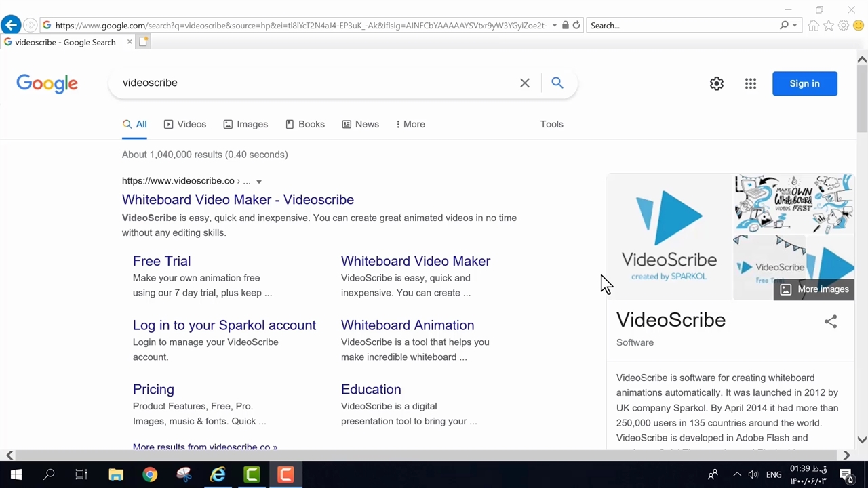Image resolution: width=868 pixels, height=488 pixels.
Task: Open the Free Trial sitelink
Action: [161, 261]
